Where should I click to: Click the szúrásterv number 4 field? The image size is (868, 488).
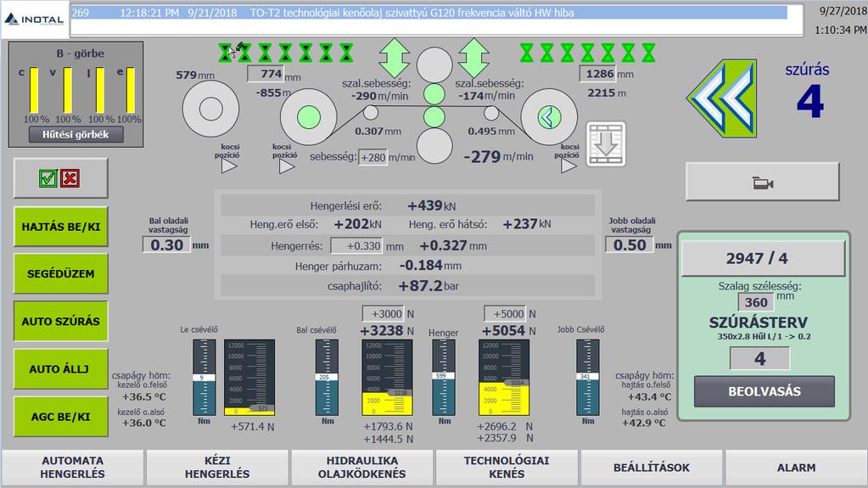pyautogui.click(x=759, y=358)
